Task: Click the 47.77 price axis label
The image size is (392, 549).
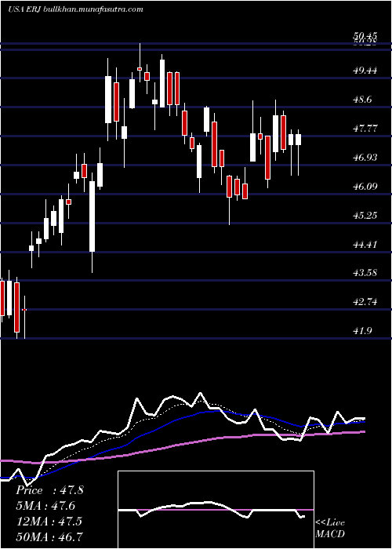Action: (x=365, y=129)
